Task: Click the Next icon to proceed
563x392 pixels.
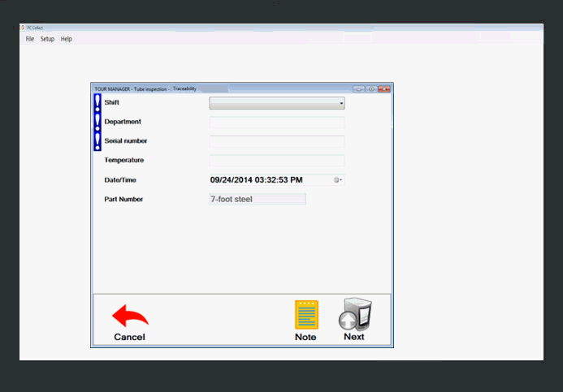Action: pos(354,314)
